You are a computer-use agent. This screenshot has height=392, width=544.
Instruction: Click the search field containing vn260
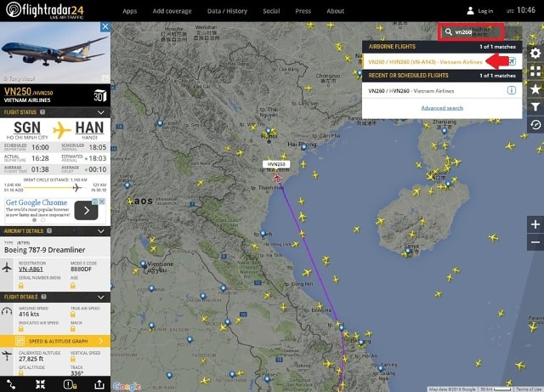click(x=470, y=32)
